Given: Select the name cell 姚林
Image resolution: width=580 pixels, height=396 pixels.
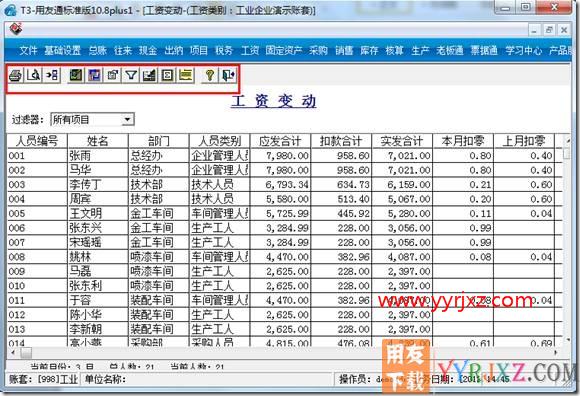Looking at the screenshot, I should [98, 257].
